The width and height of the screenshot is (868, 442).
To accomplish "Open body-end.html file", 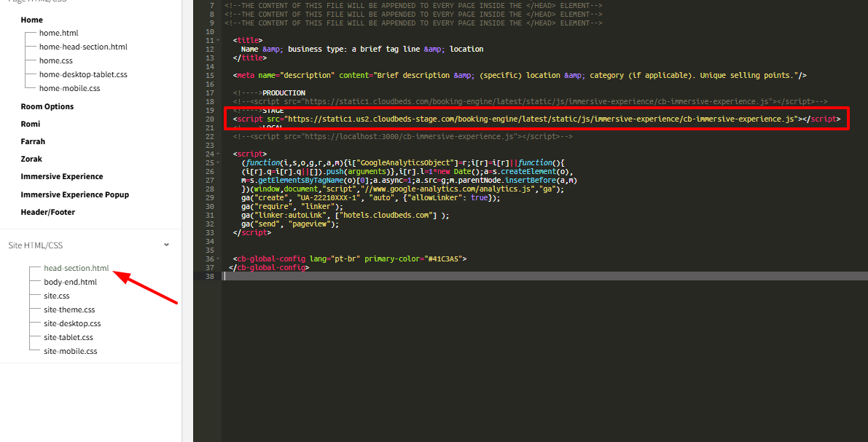I will tap(70, 282).
